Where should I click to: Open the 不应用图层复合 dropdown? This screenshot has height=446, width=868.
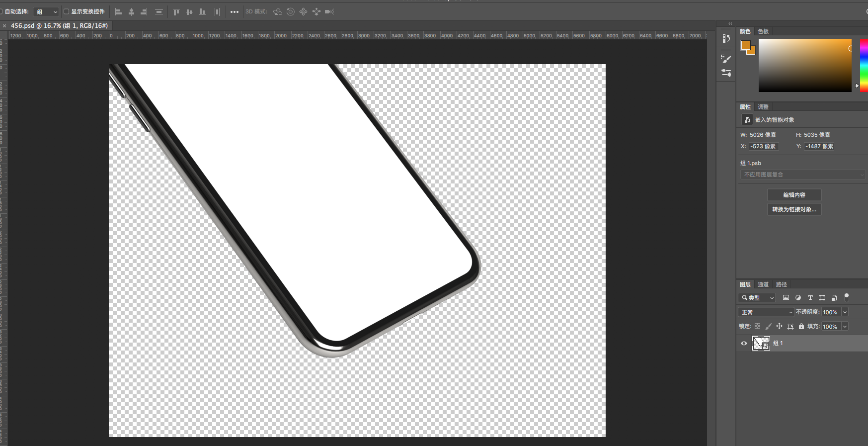pyautogui.click(x=802, y=175)
